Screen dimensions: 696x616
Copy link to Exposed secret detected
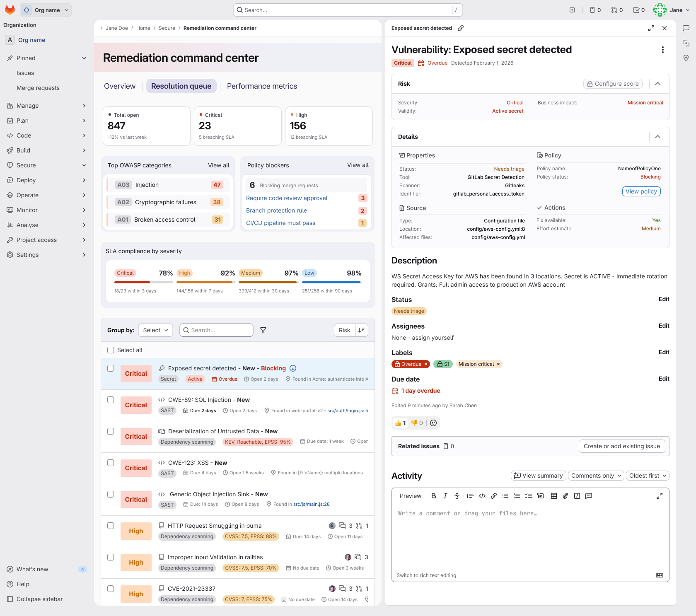click(461, 28)
